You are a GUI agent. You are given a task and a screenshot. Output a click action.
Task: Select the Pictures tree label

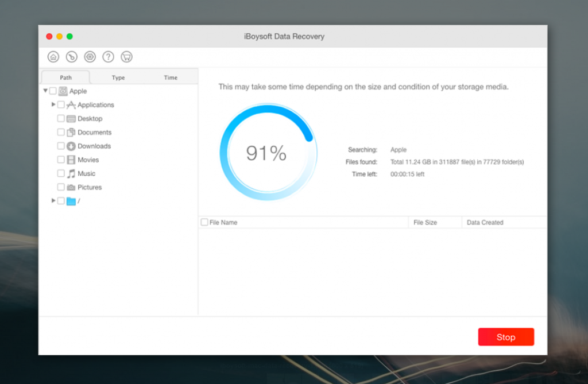coord(90,188)
